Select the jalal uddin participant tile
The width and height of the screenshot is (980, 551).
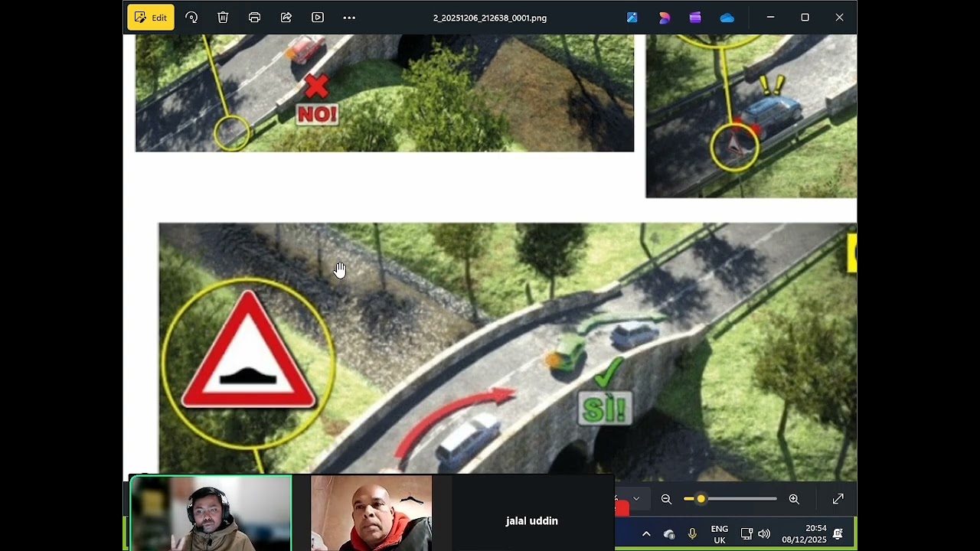(532, 513)
